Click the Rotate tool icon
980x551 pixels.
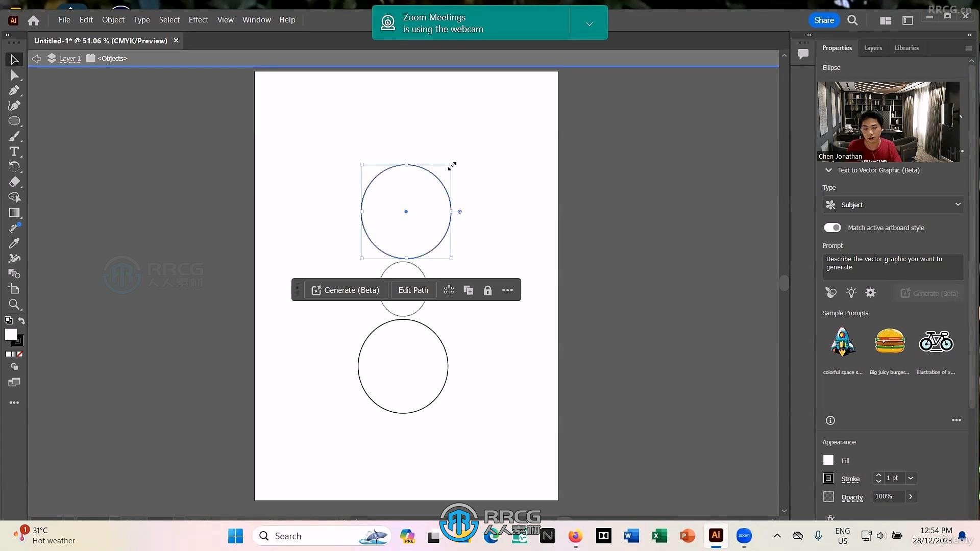coord(14,167)
